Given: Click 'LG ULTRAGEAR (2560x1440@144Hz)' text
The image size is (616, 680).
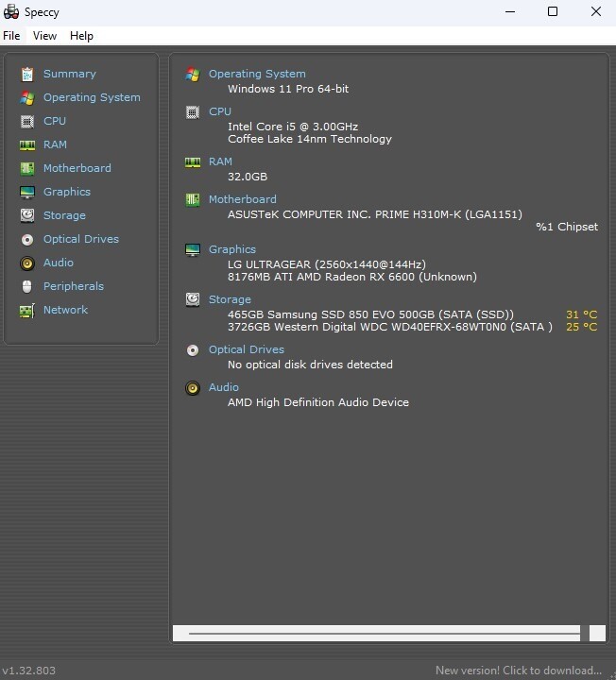Looking at the screenshot, I should (327, 264).
